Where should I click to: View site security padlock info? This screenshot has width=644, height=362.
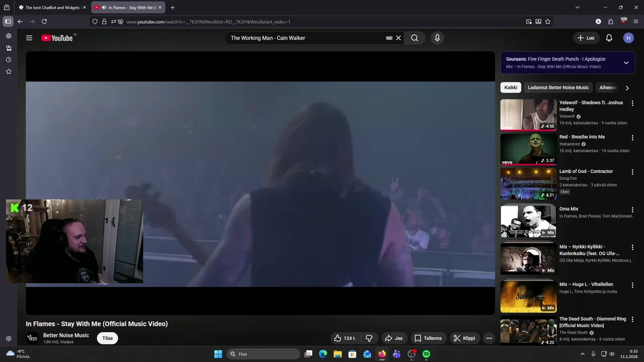click(x=104, y=22)
